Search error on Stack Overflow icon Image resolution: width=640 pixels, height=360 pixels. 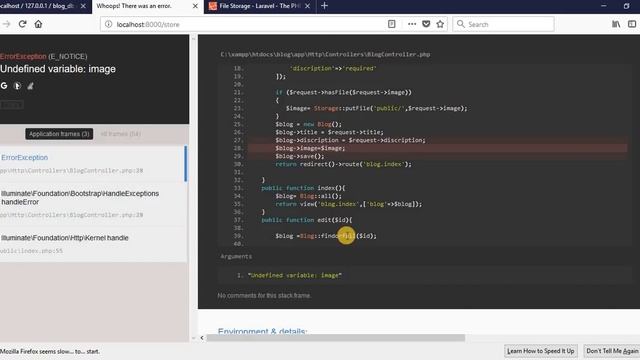coord(30,86)
